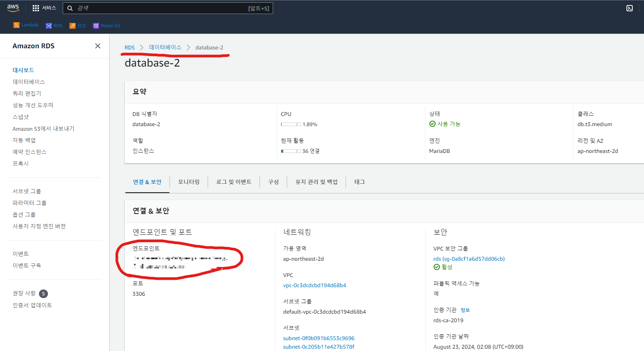The height and width of the screenshot is (351, 644).
Task: Open 대시보드 in sidebar
Action: tap(23, 70)
